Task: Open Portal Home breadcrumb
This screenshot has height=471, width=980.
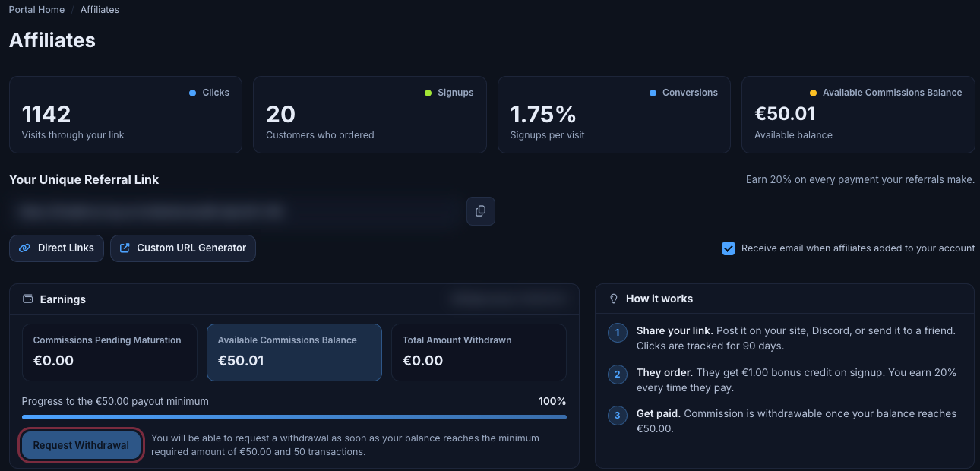Action: coord(35,10)
